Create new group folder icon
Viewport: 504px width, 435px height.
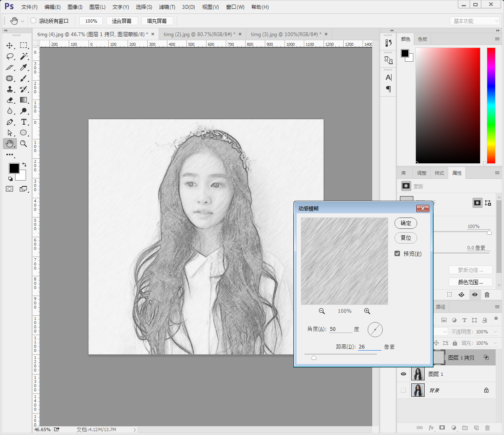coord(465,427)
